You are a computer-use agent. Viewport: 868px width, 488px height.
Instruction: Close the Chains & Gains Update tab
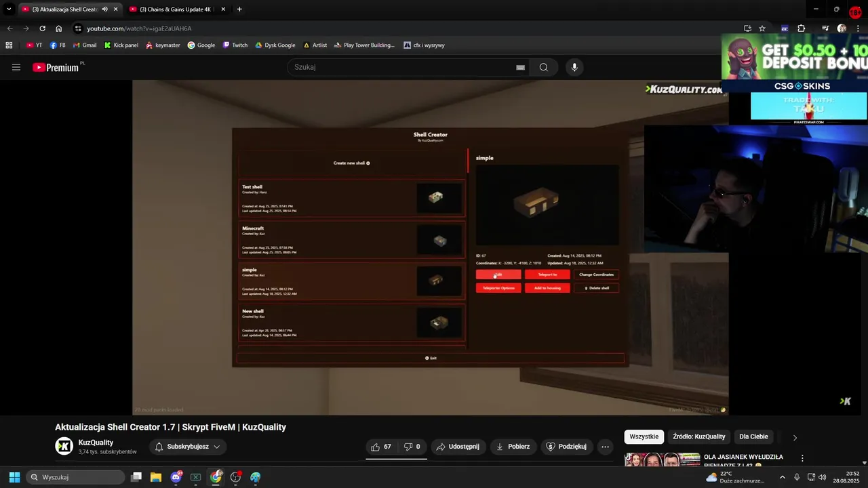[x=222, y=9]
